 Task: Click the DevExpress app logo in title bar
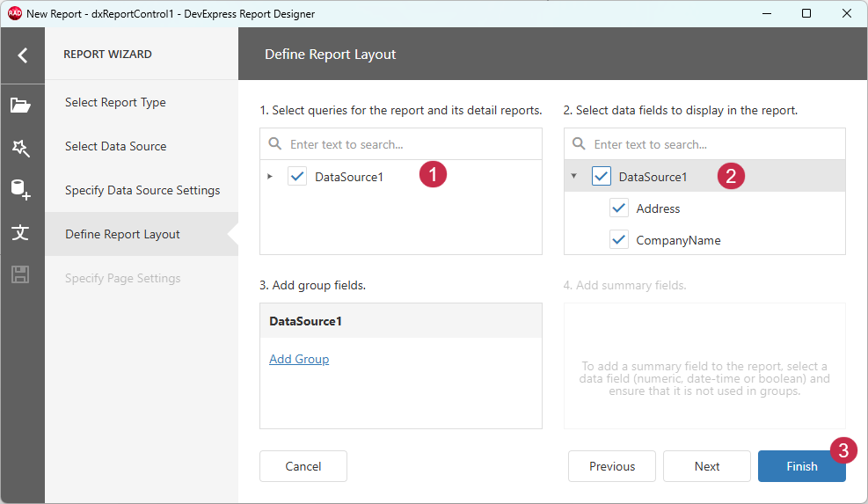point(14,13)
